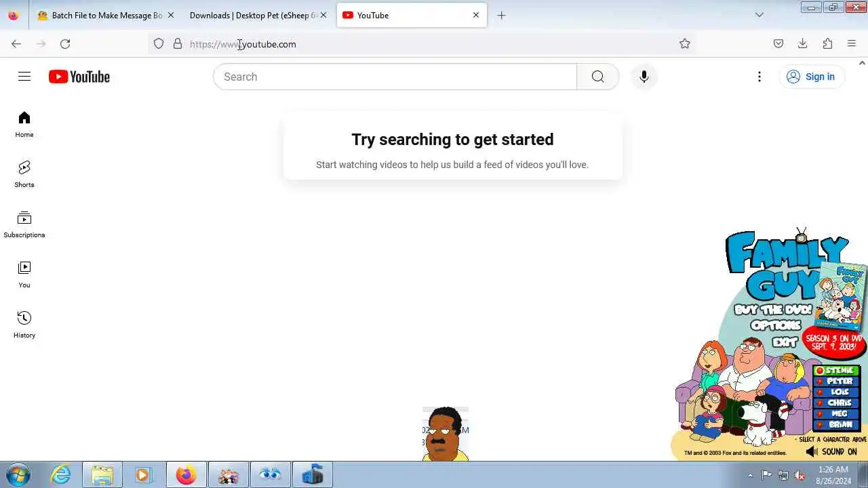
Task: Go back with the browser back arrow
Action: [16, 44]
